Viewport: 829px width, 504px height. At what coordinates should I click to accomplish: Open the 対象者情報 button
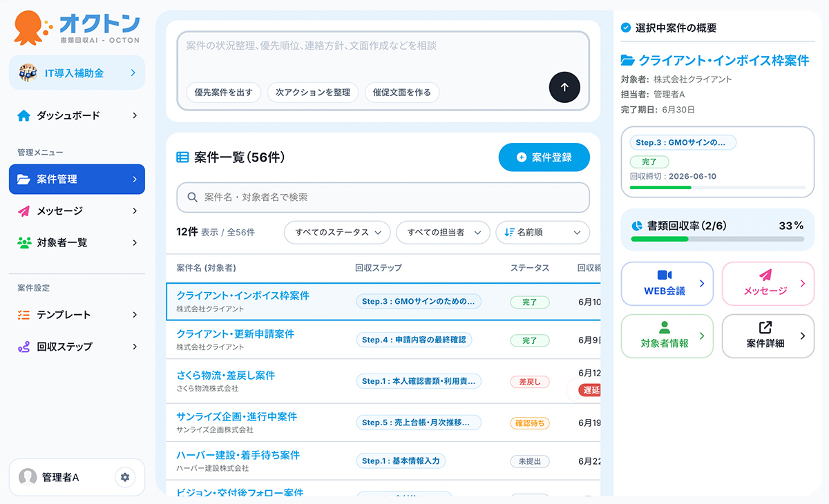pos(667,336)
